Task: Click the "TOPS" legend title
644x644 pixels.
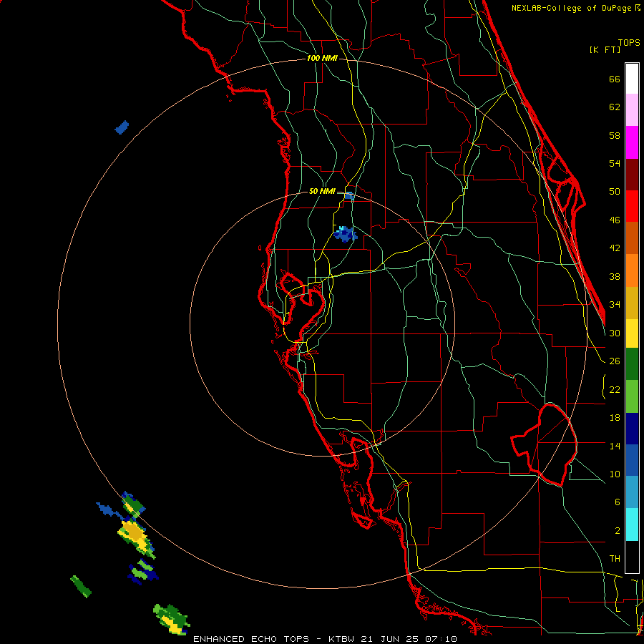Action: tap(629, 42)
